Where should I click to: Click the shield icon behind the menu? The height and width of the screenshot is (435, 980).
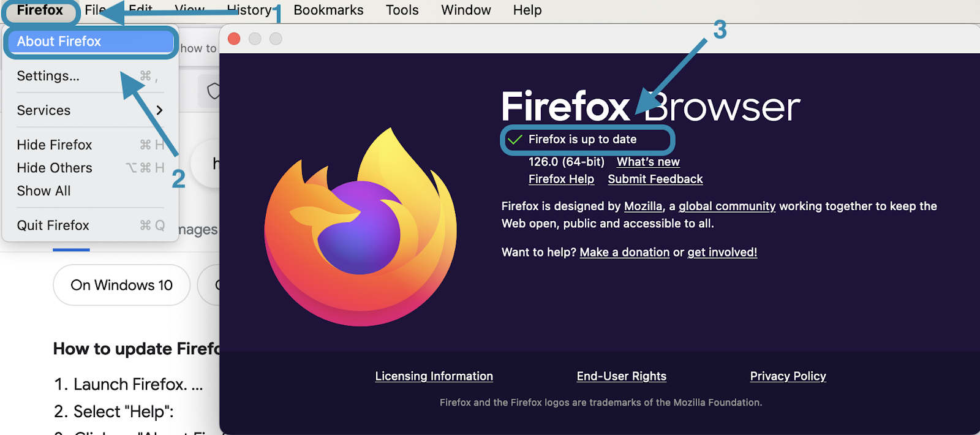tap(213, 91)
